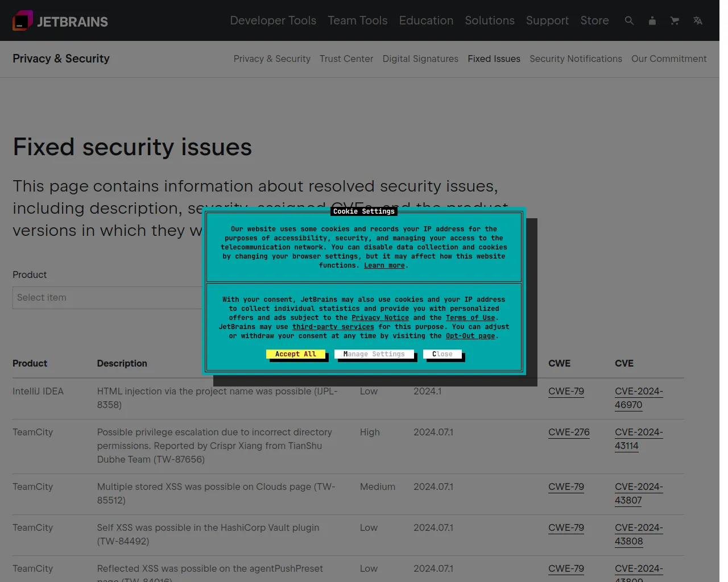728x582 pixels.
Task: Click the CWE column header
Action: [x=559, y=363]
